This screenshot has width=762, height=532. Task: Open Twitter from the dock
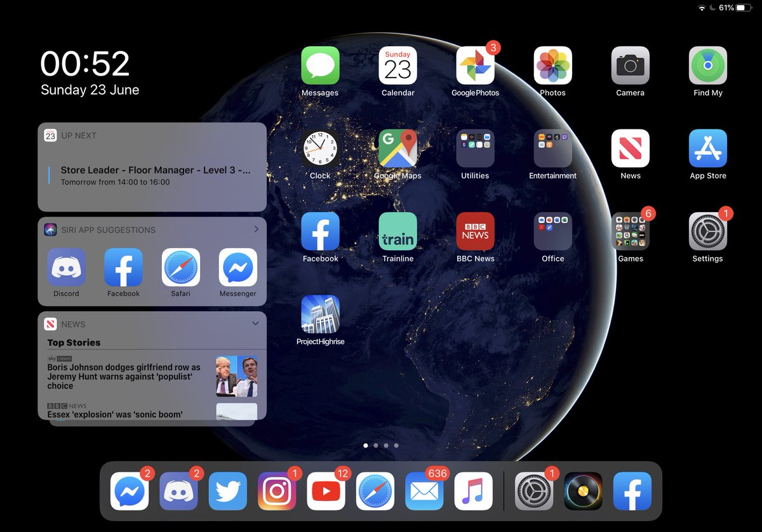[228, 491]
